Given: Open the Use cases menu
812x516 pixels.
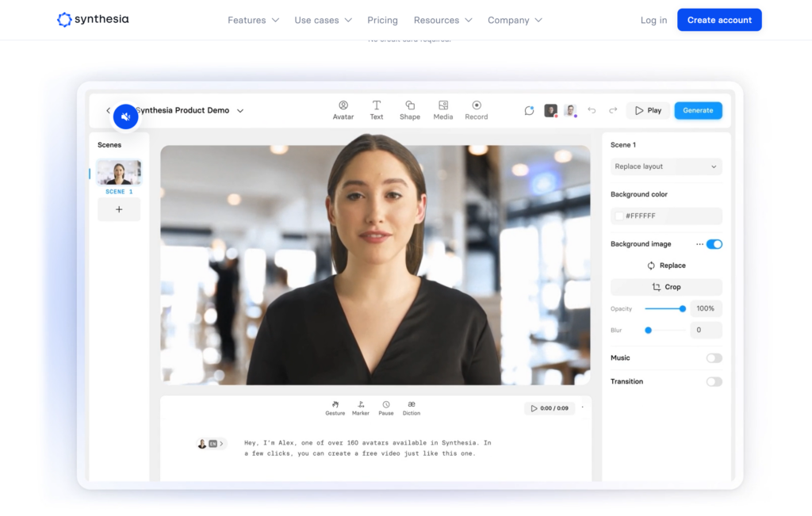Looking at the screenshot, I should tap(323, 20).
